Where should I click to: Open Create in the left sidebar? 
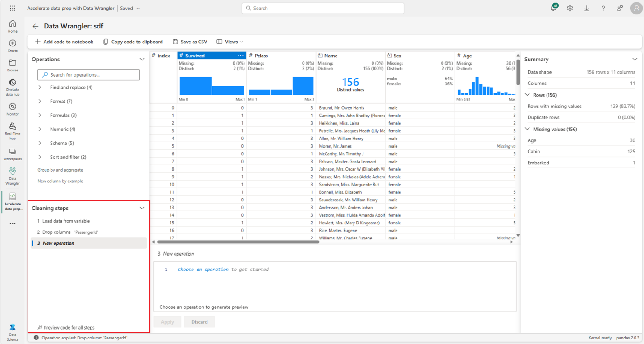coord(13,46)
